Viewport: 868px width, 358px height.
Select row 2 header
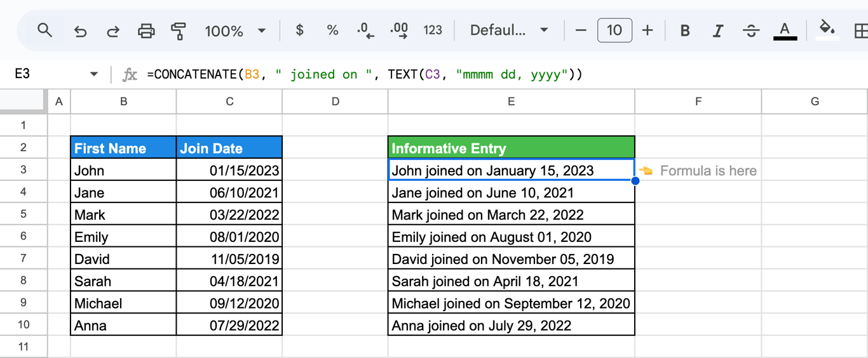coord(24,147)
